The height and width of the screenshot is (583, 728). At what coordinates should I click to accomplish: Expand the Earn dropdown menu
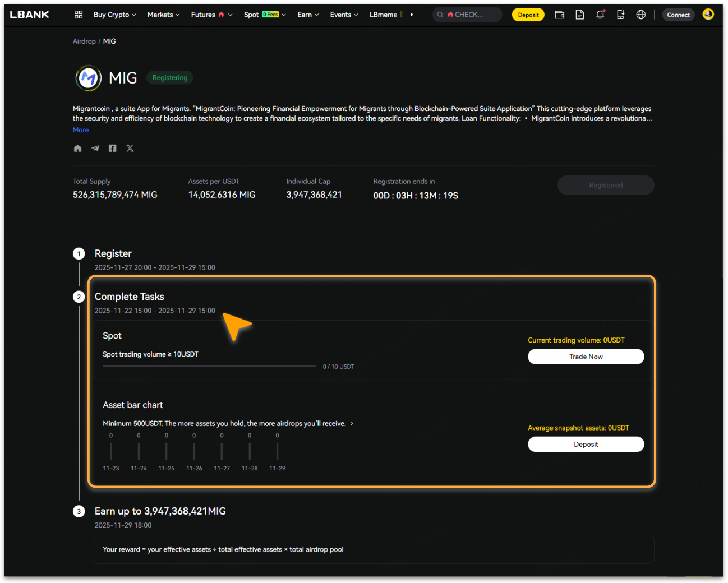[308, 15]
